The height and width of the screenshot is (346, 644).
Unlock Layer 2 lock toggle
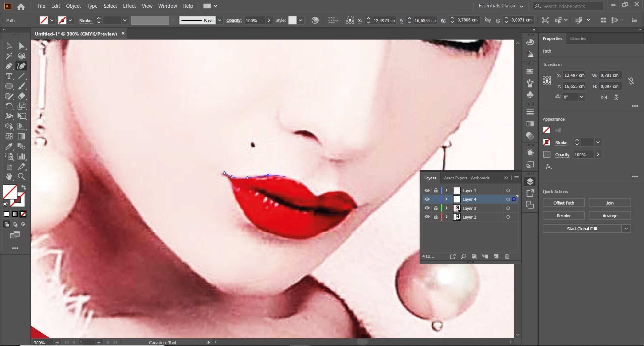[436, 217]
